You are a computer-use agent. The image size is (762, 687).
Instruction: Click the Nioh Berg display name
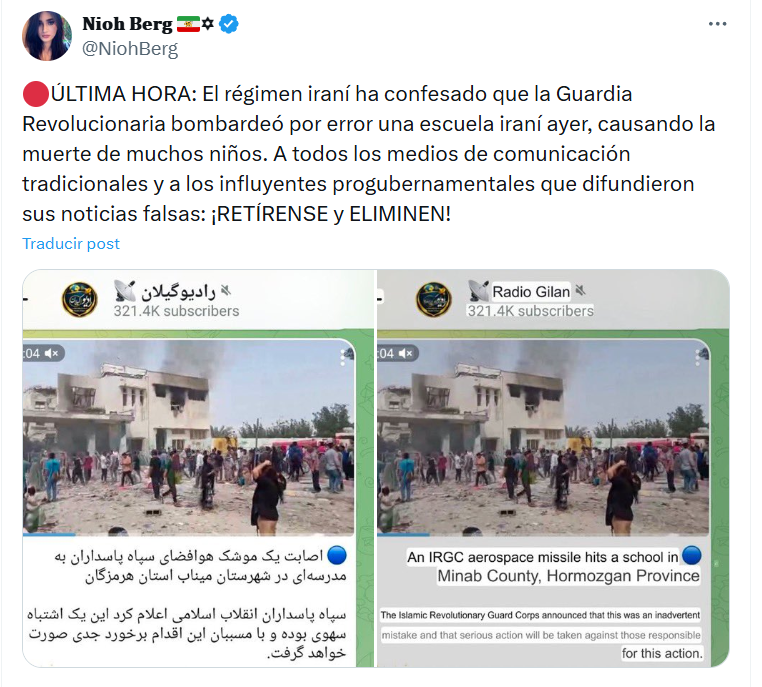(x=127, y=23)
